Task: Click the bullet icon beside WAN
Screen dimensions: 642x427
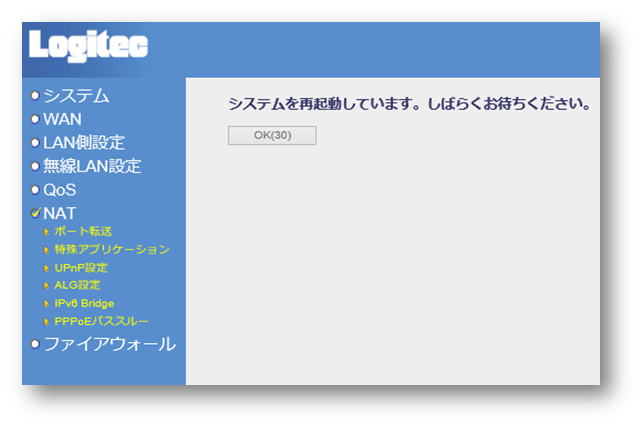Action: click(35, 119)
